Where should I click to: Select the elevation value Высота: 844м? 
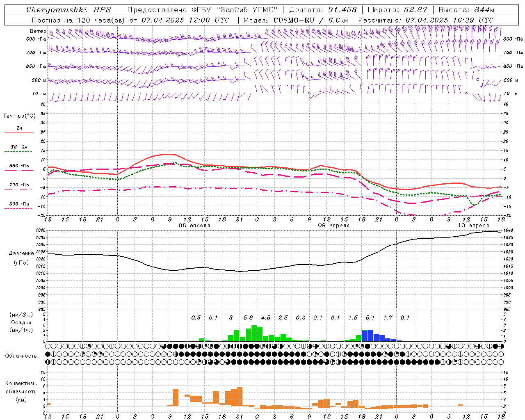coord(466,10)
